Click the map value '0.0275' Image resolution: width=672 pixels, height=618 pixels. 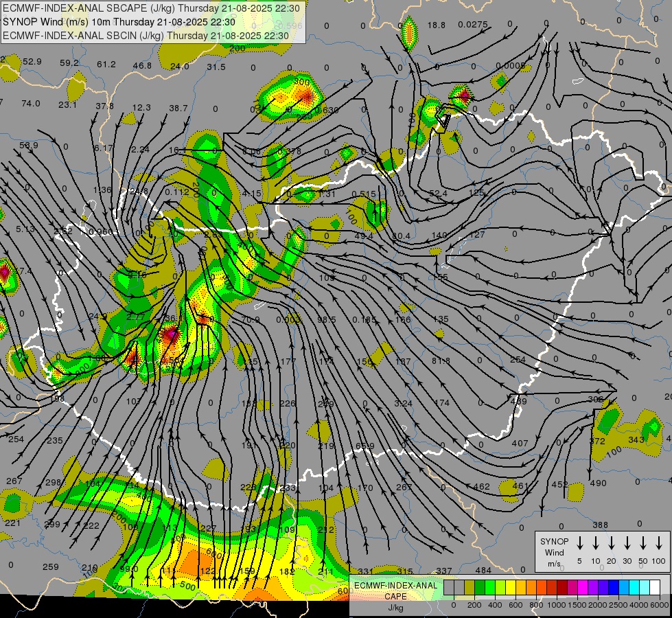(x=473, y=25)
